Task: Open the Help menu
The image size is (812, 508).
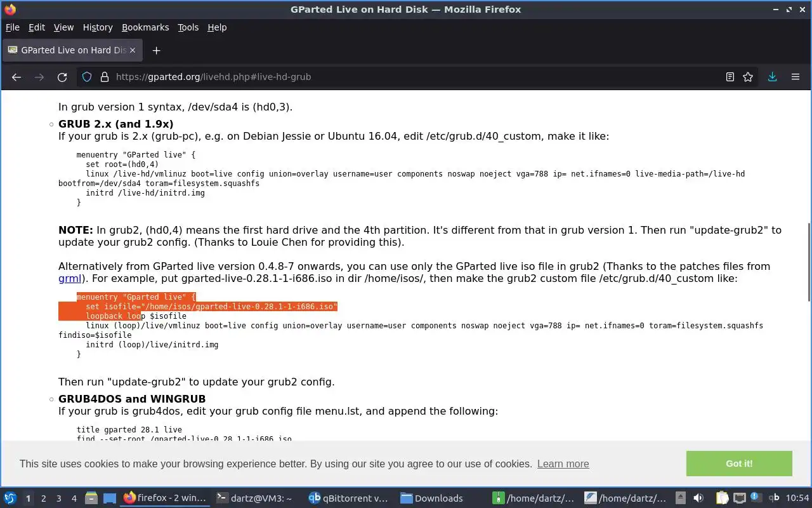Action: click(x=217, y=27)
